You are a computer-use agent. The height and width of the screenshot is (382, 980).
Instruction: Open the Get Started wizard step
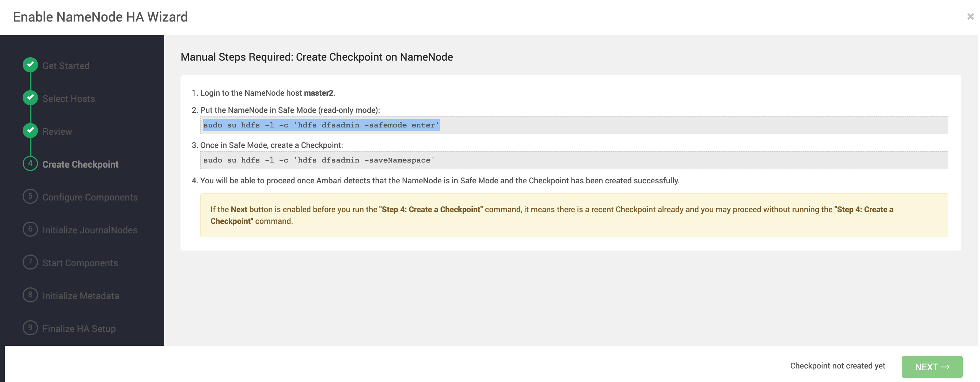tap(66, 66)
